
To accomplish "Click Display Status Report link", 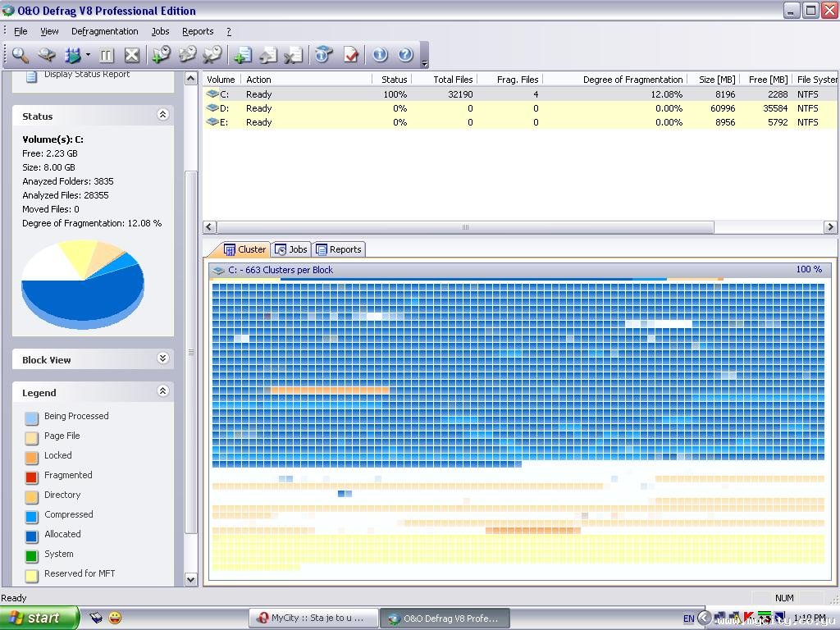I will 86,75.
